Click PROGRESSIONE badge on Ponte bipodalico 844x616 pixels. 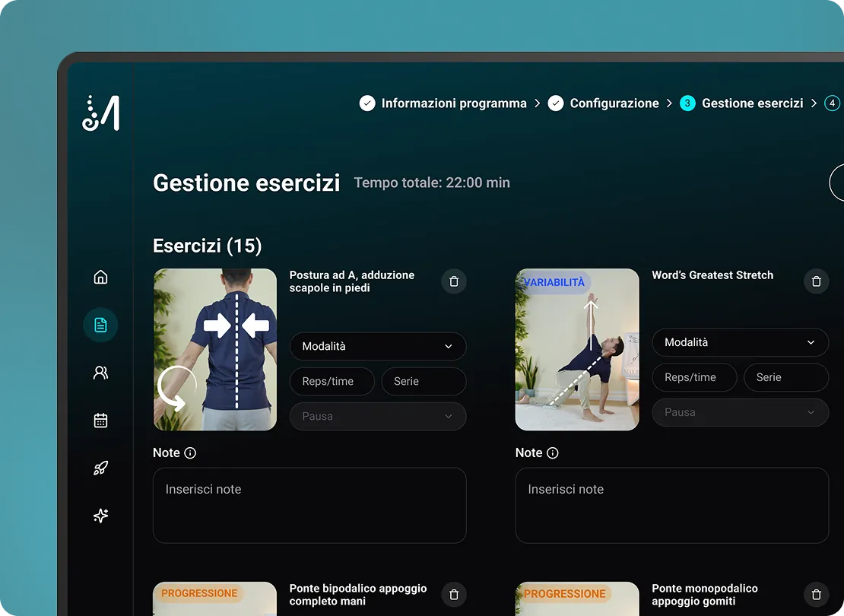coord(199,593)
